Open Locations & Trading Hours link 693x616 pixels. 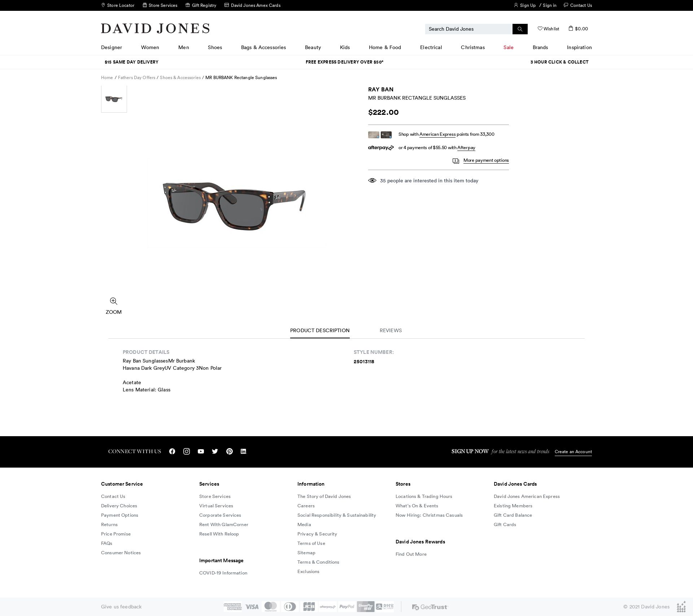click(x=424, y=496)
